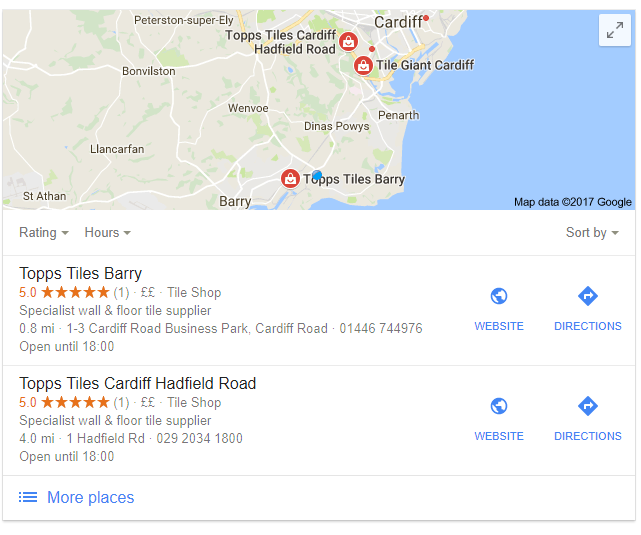641x535 pixels.
Task: Click the Tile Giant Cardiff map pin
Action: click(x=363, y=65)
